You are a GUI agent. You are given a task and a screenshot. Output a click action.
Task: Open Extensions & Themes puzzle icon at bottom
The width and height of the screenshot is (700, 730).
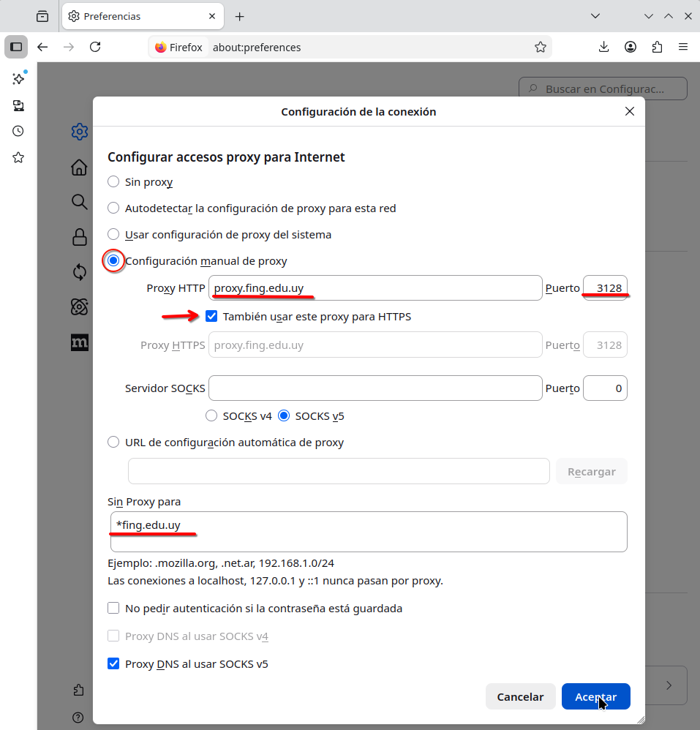coord(79,690)
